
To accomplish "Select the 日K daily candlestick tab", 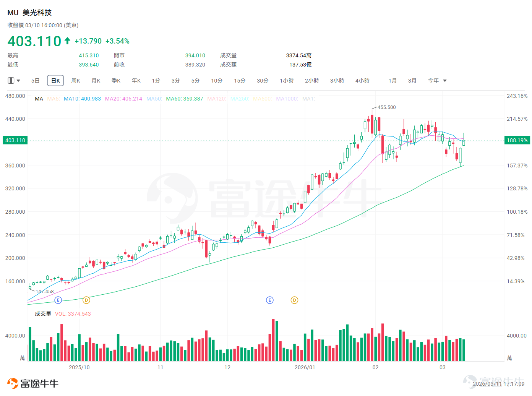I will tap(55, 81).
